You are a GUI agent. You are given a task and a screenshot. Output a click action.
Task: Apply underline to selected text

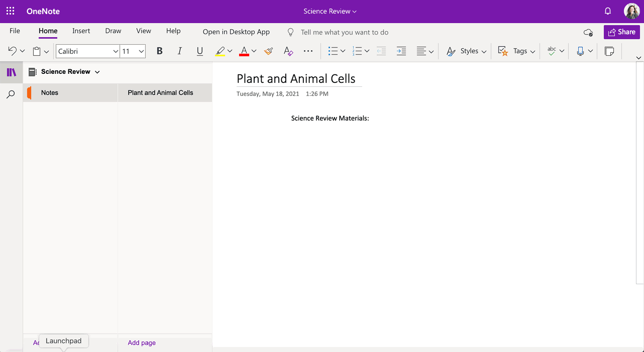pos(199,51)
